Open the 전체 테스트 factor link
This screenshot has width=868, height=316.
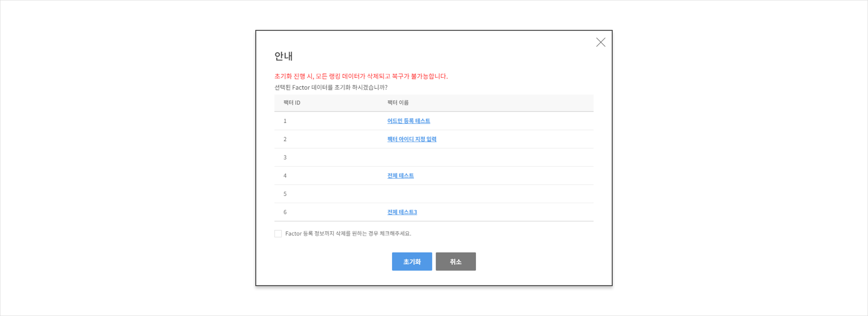click(400, 176)
